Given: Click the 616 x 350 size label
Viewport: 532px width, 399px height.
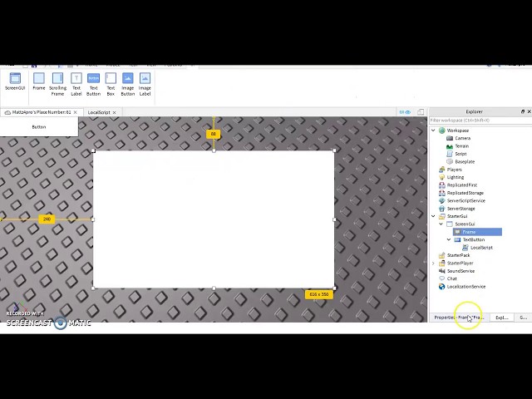Looking at the screenshot, I should (319, 294).
